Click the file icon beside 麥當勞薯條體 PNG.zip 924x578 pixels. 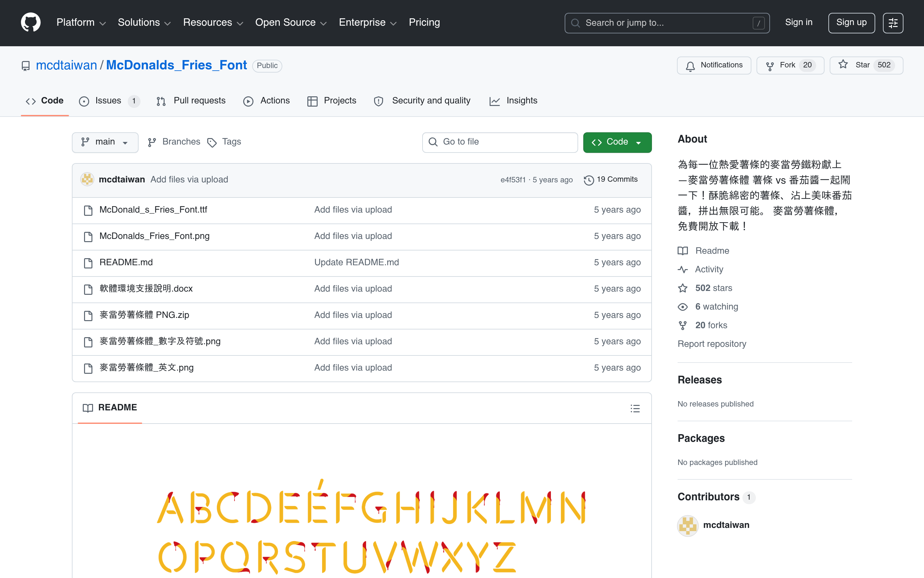click(88, 316)
